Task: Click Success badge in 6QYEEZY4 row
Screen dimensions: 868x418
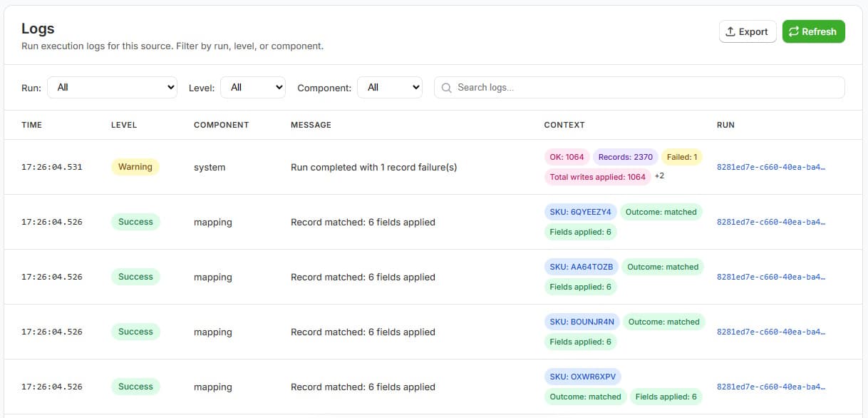Action: point(135,222)
